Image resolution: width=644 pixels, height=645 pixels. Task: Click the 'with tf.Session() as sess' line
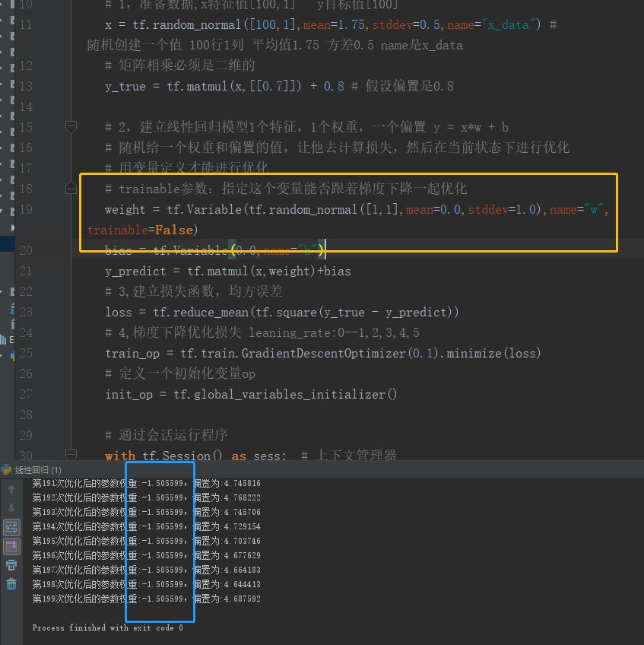(x=250, y=455)
